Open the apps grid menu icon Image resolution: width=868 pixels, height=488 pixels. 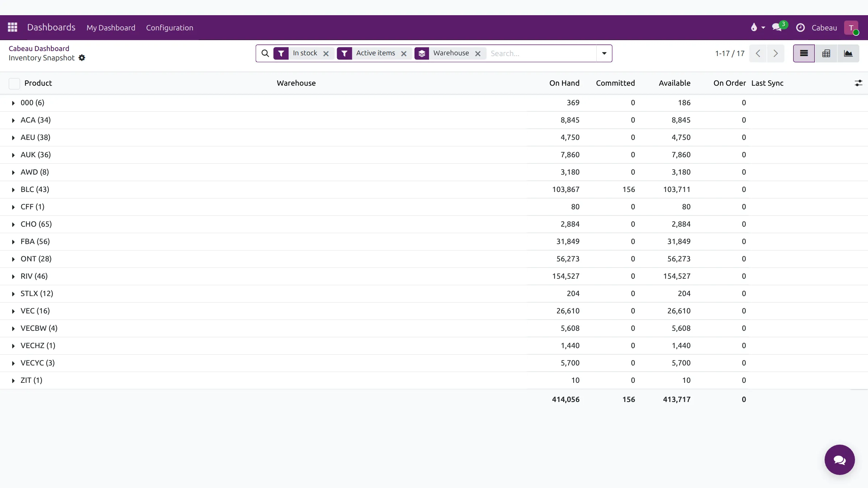pos(13,27)
